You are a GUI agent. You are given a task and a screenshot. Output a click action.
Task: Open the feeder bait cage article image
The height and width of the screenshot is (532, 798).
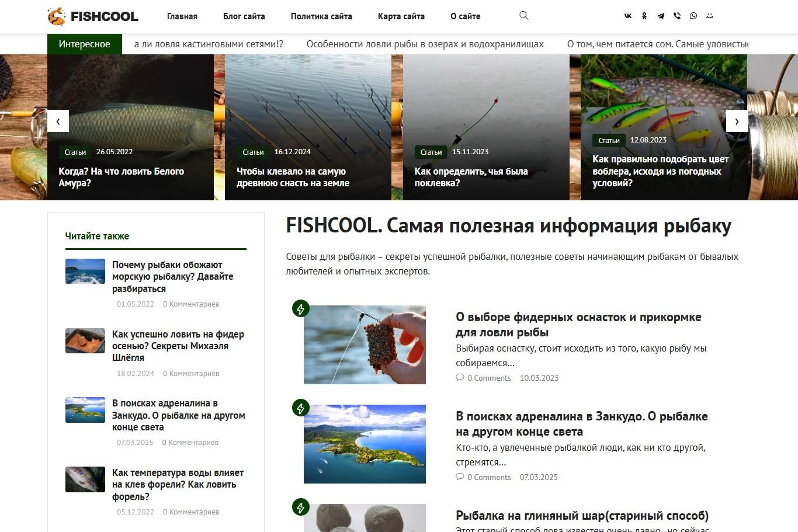pos(365,345)
